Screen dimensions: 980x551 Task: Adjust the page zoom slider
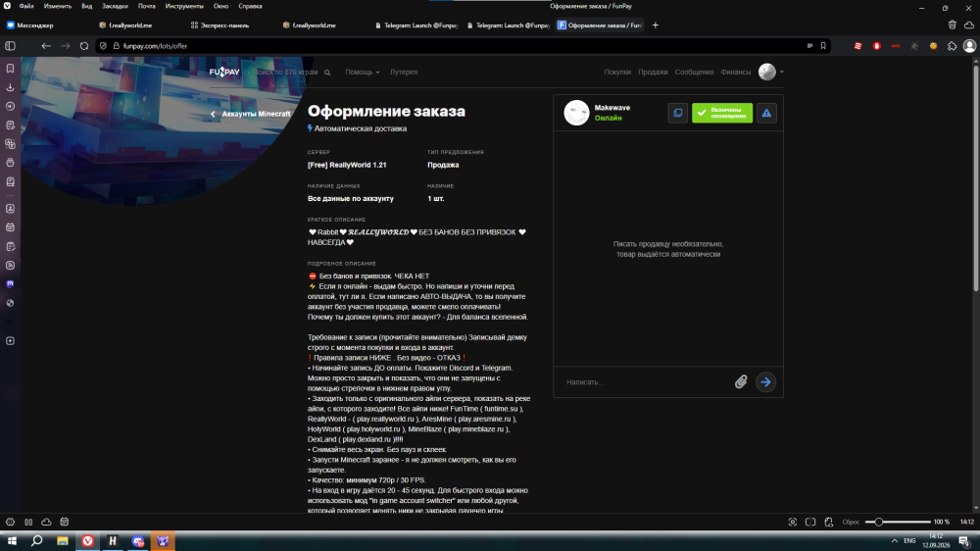(x=898, y=523)
